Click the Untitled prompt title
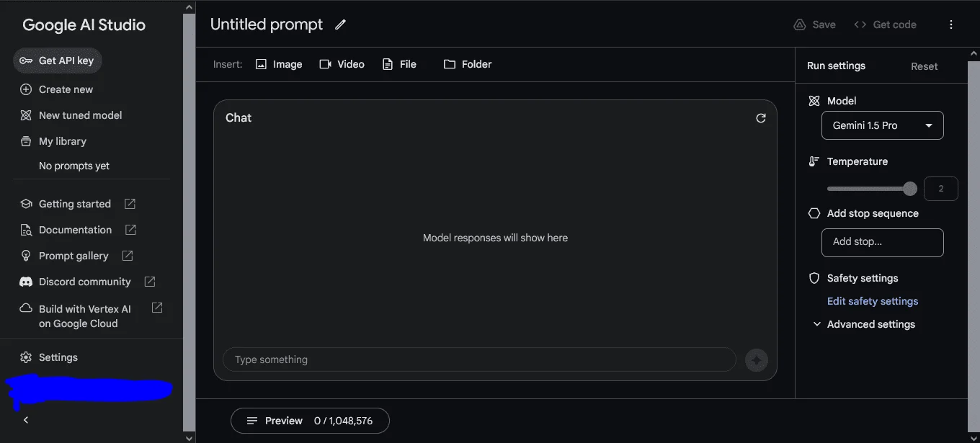This screenshot has height=443, width=980. pos(267,24)
